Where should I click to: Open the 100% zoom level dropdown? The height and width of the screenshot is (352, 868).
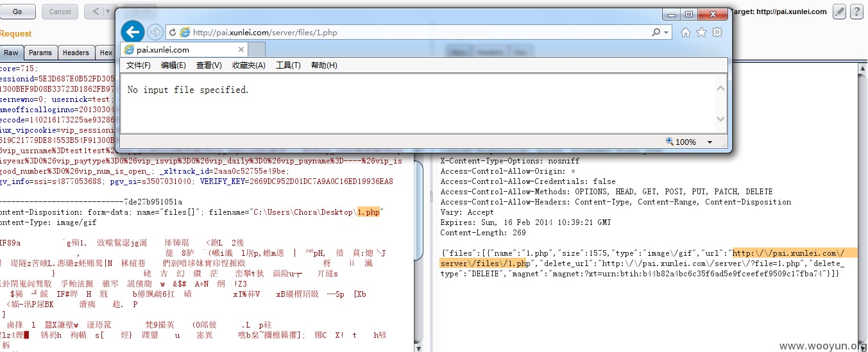point(710,142)
